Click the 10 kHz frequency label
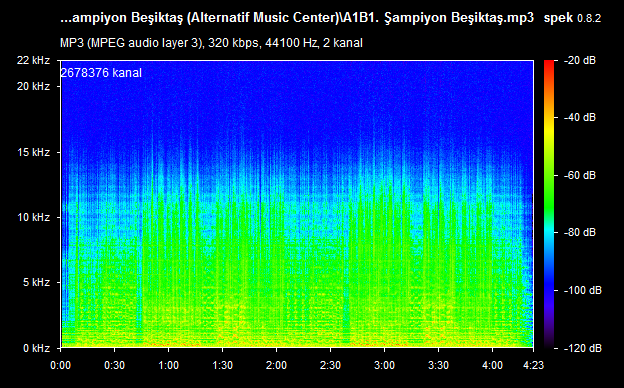Viewport: 624px width, 388px height. pyautogui.click(x=33, y=217)
